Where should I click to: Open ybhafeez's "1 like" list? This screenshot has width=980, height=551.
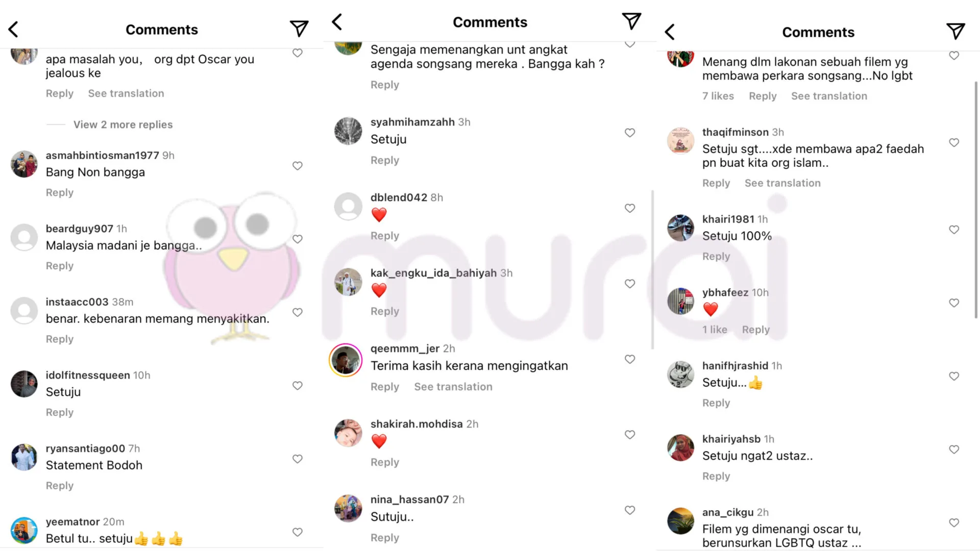[715, 330]
